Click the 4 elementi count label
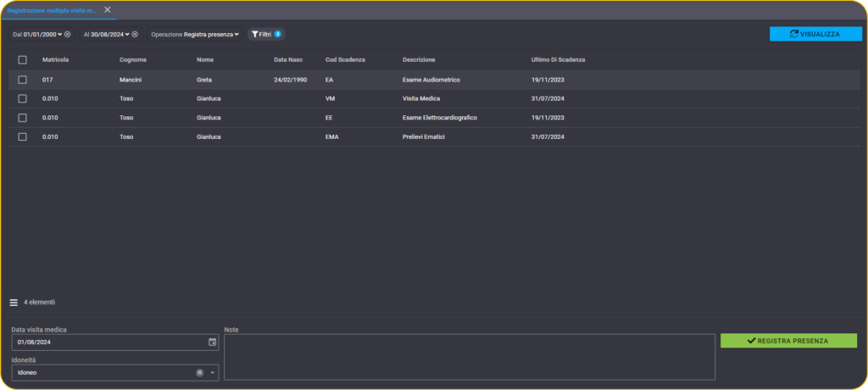Image resolution: width=868 pixels, height=390 pixels. [x=39, y=303]
